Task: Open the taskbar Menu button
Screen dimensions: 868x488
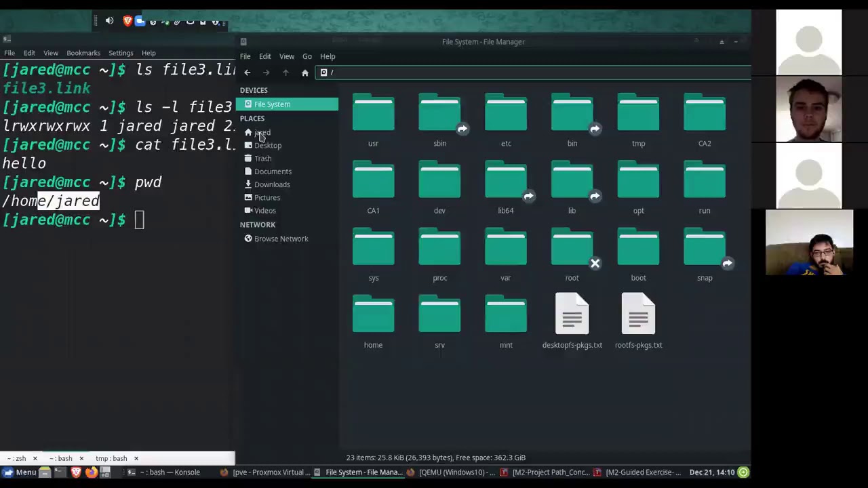Action: point(19,472)
